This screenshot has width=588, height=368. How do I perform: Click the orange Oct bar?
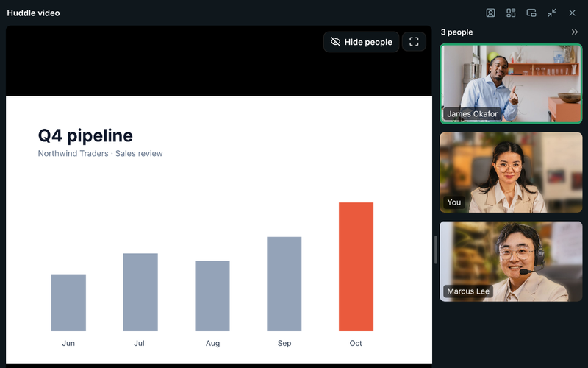coord(356,266)
